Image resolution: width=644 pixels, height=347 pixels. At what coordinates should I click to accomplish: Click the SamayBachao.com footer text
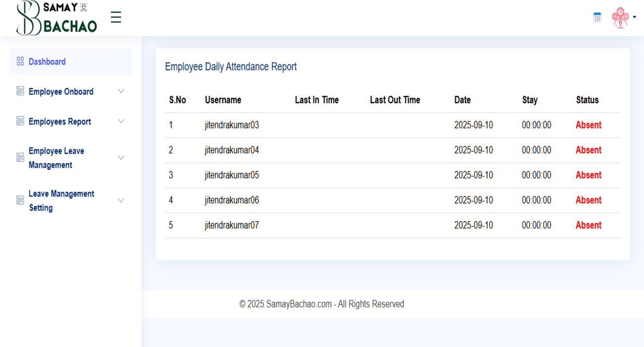click(x=322, y=304)
